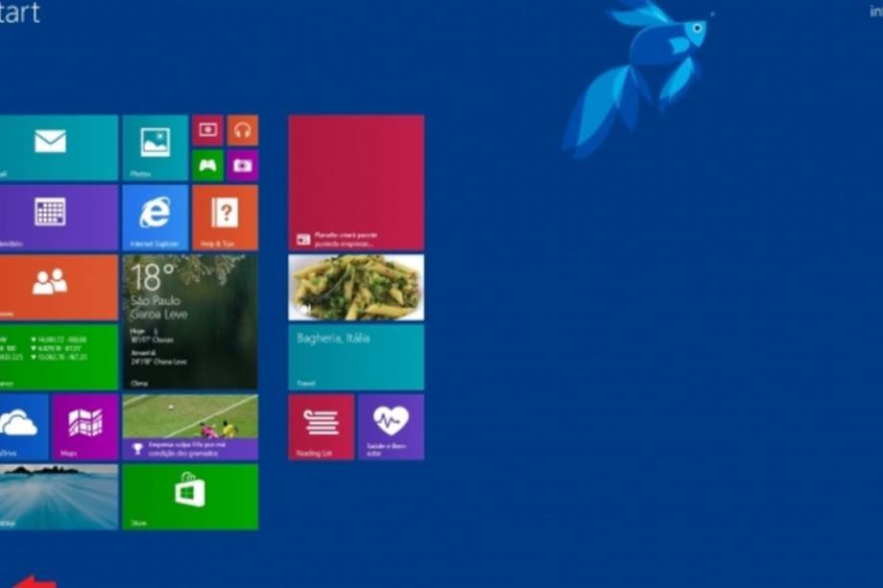Open the Help & Tips tile
This screenshot has width=883, height=588.
[x=226, y=218]
